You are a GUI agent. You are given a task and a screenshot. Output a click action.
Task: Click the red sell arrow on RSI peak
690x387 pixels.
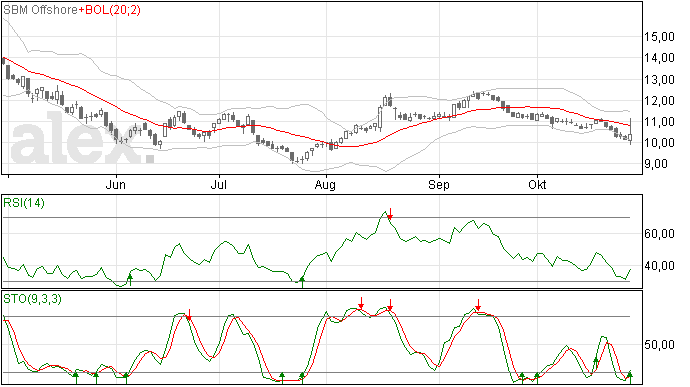(390, 214)
